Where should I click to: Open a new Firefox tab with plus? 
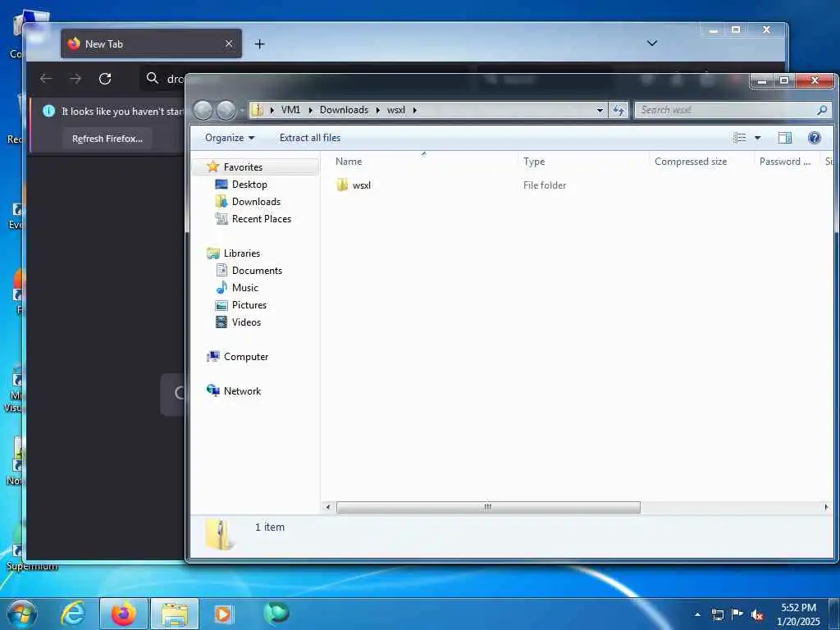pos(260,44)
